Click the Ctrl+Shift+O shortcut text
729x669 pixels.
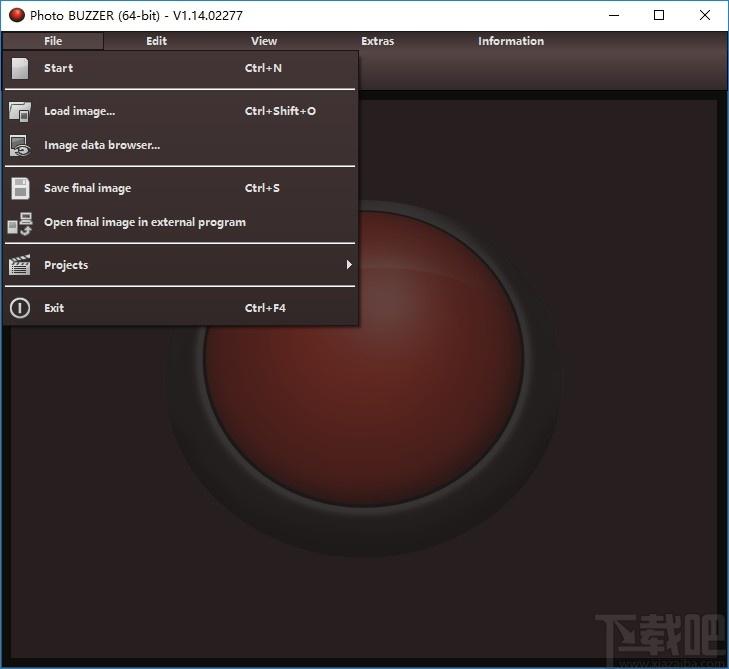pos(280,111)
